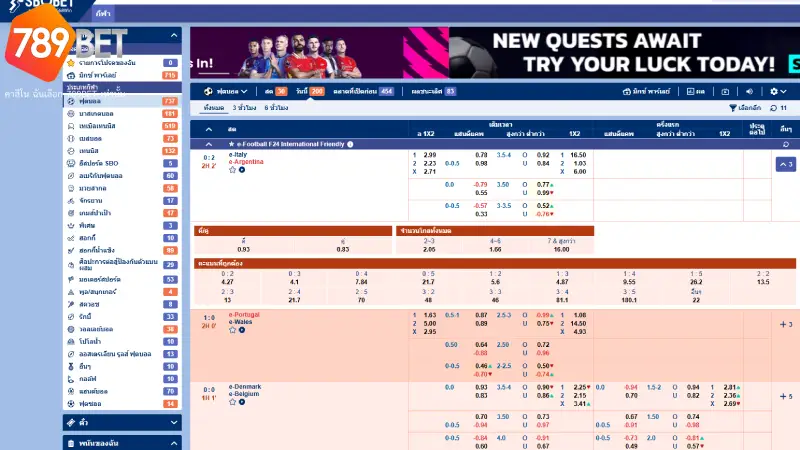
Task: Select the today tab with 200 count
Action: pos(312,91)
